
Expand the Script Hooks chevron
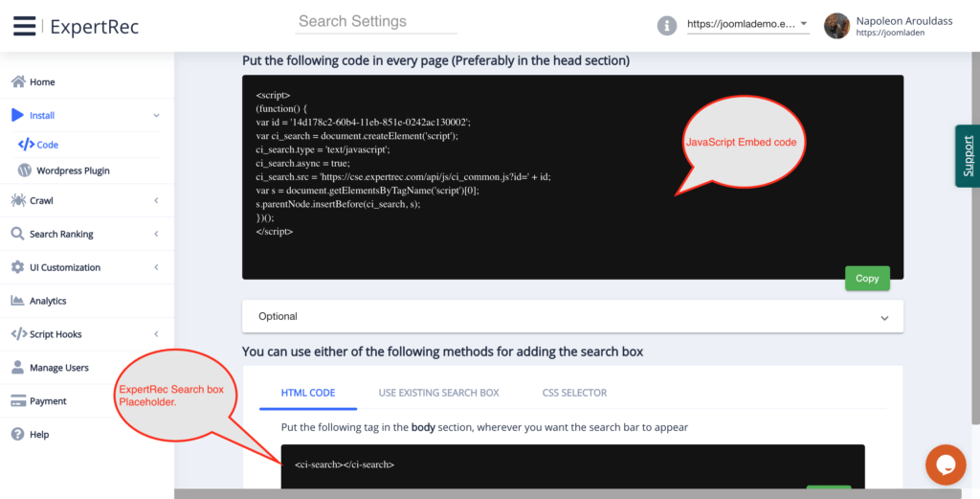coord(156,334)
